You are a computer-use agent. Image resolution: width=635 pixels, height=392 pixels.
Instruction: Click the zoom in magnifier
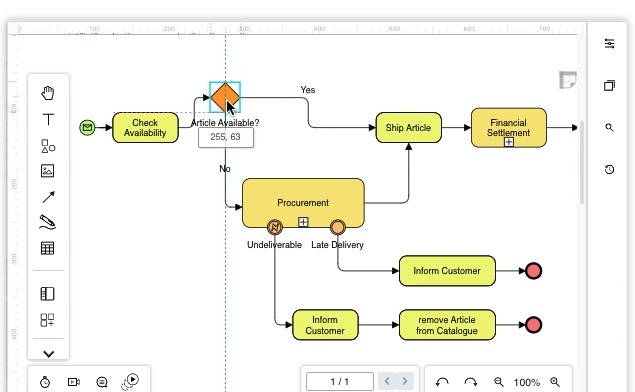555,382
